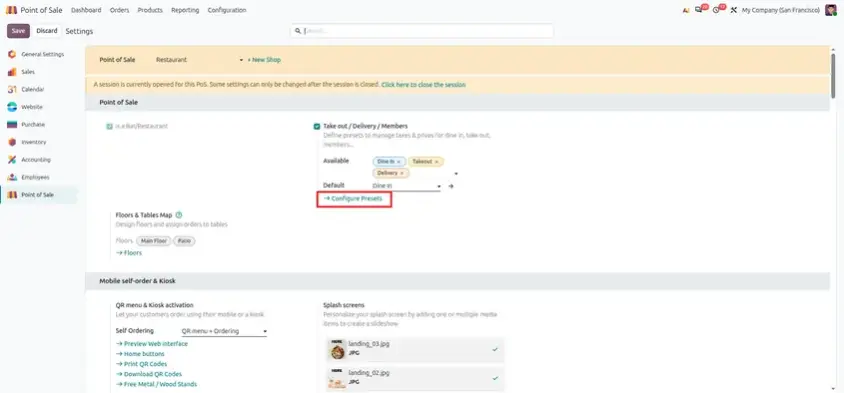Open the Self Ordering dropdown
The width and height of the screenshot is (844, 393).
224,331
